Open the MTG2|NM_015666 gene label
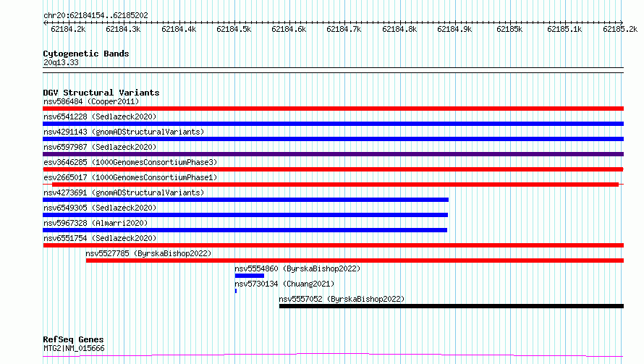The height and width of the screenshot is (364, 644). pyautogui.click(x=74, y=348)
